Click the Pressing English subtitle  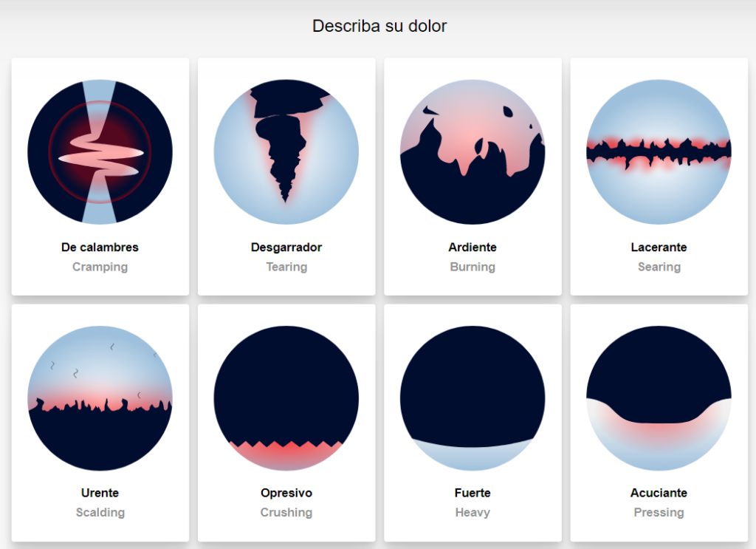coord(659,513)
